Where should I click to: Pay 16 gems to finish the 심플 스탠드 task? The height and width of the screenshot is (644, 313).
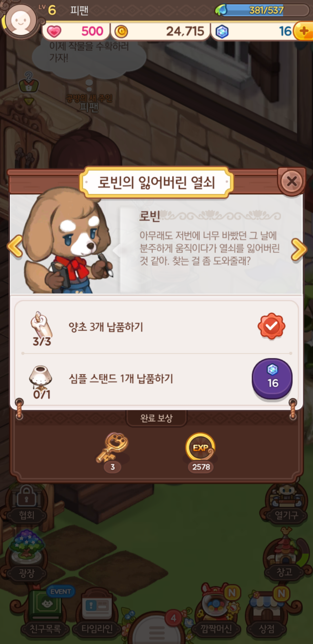272,378
